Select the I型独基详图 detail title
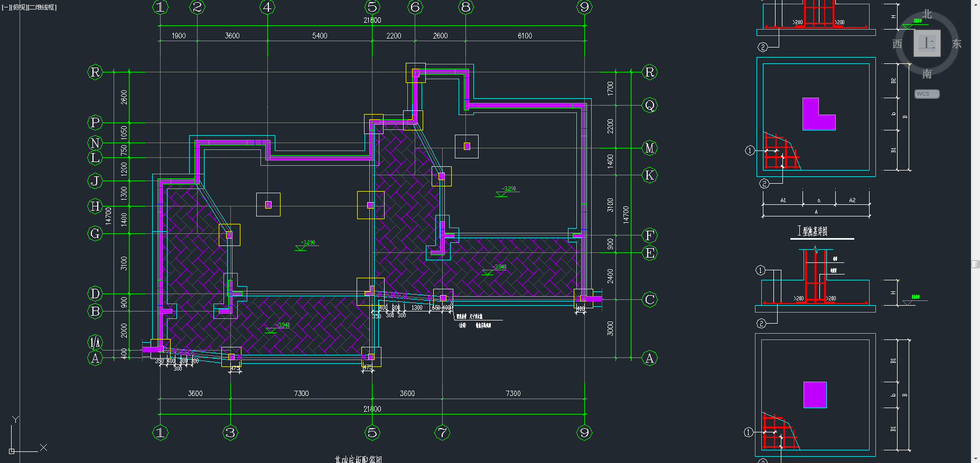 coord(813,231)
